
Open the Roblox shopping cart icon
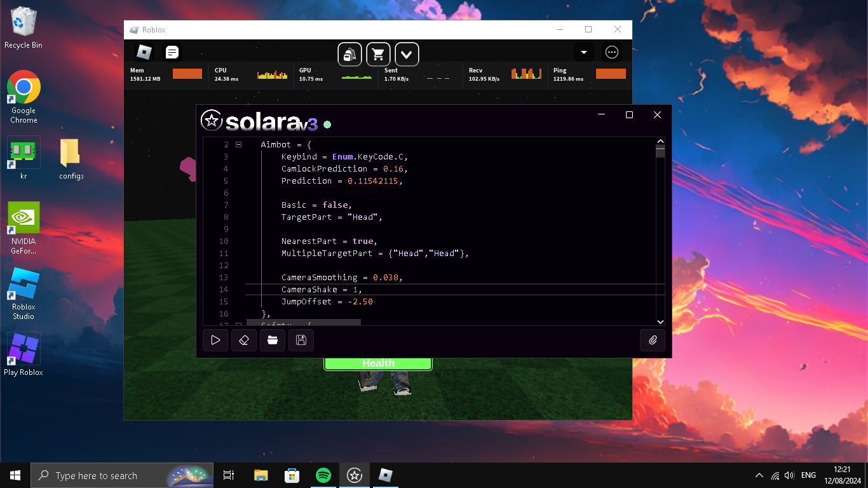coord(379,54)
